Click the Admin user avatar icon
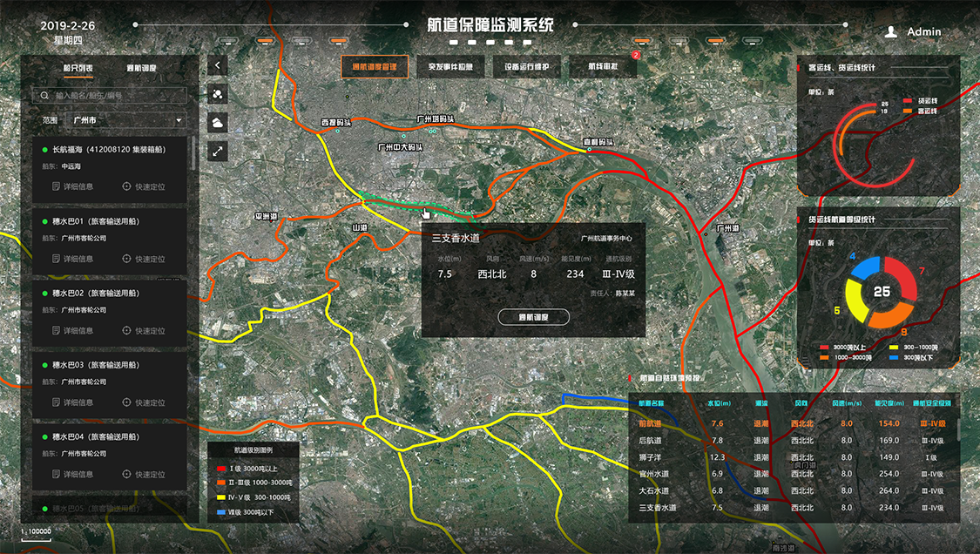Viewport: 980px width, 554px height. coord(891,31)
